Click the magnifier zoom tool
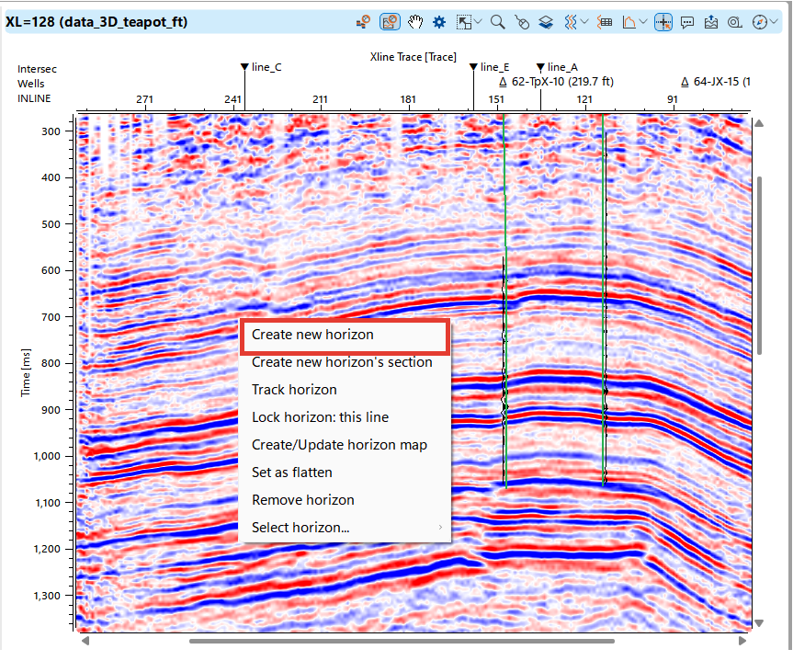 497,21
